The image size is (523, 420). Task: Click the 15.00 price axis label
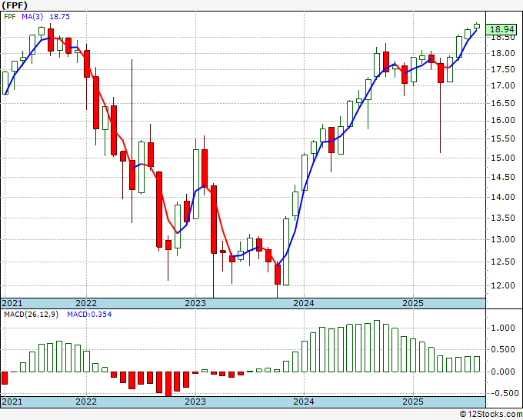coord(503,158)
